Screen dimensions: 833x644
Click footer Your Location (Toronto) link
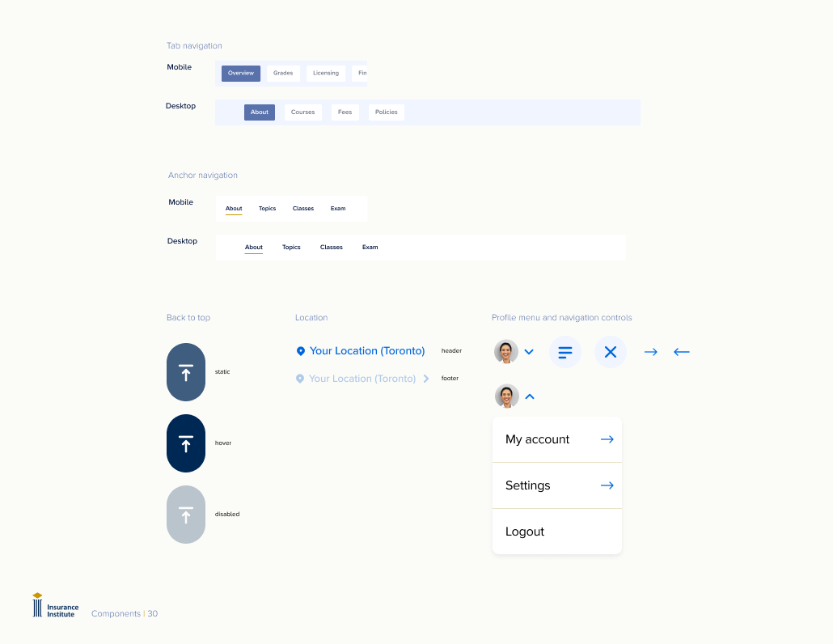(362, 379)
